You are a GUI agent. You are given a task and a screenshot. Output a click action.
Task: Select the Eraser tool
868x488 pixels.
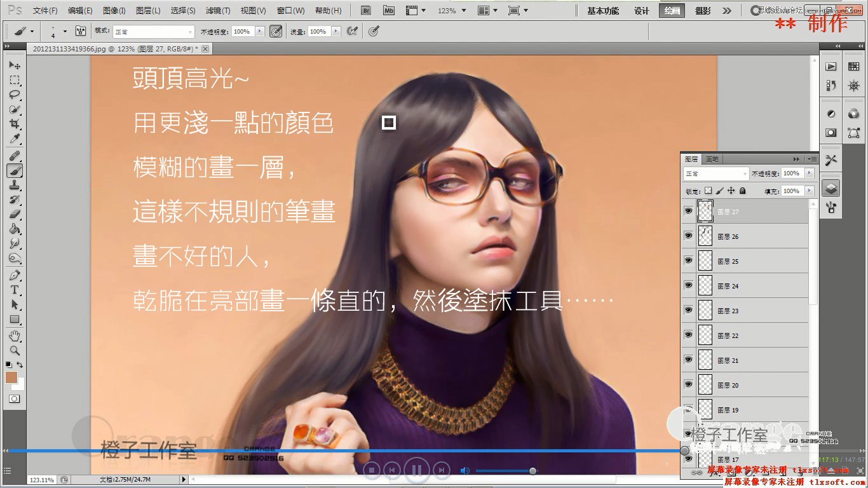pos(15,214)
